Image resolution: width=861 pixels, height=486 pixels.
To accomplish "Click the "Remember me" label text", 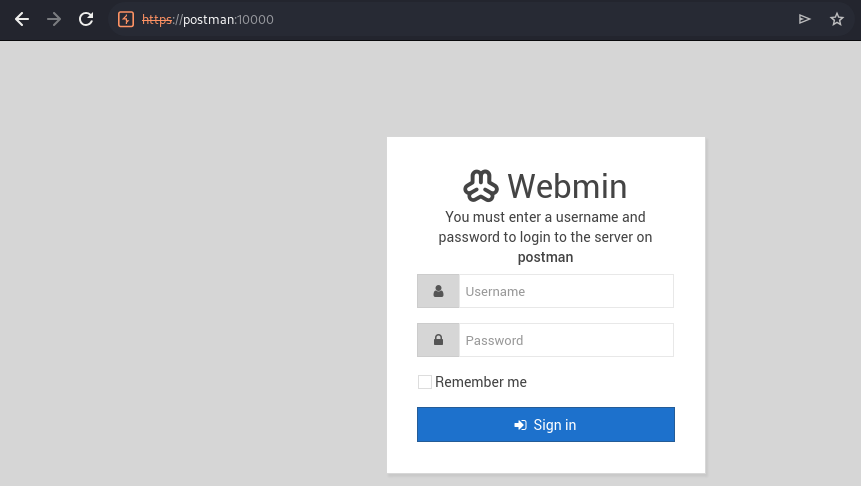I will [480, 382].
